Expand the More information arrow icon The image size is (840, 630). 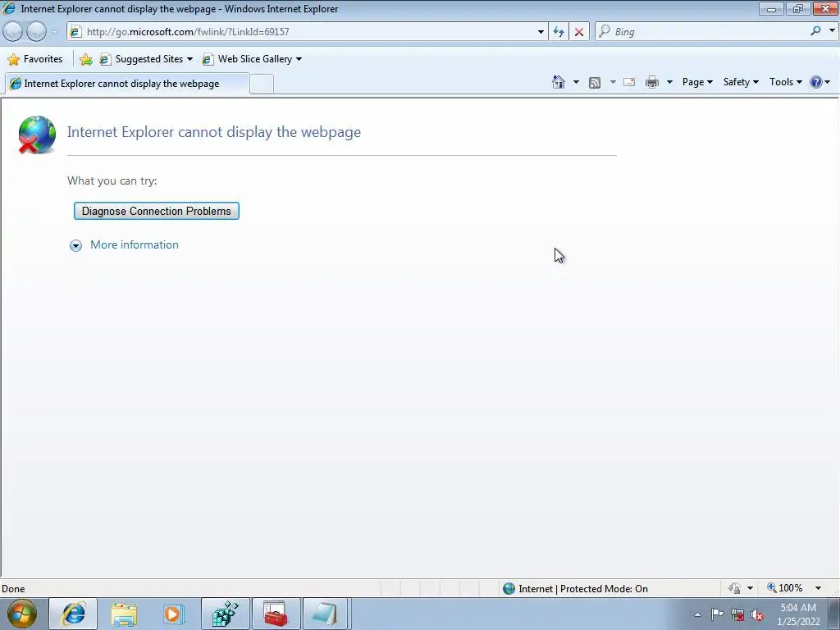click(x=75, y=245)
